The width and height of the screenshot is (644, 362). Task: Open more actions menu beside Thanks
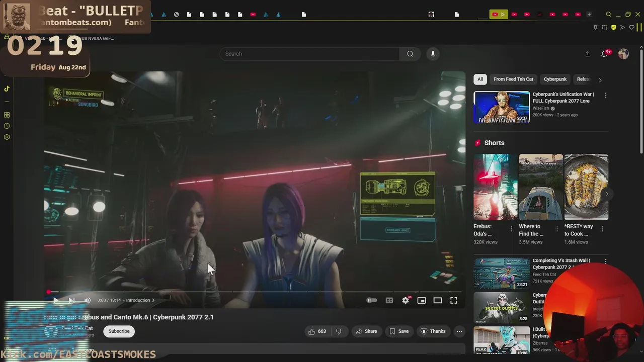click(459, 331)
